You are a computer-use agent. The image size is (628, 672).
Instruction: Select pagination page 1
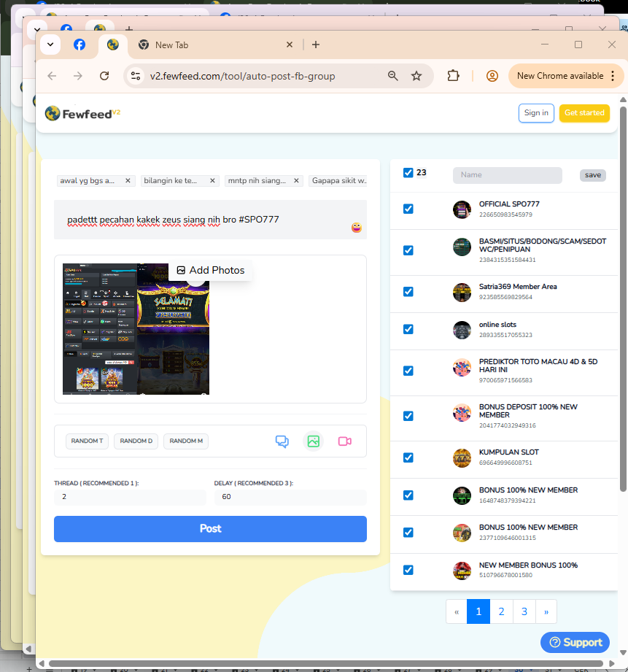click(478, 611)
